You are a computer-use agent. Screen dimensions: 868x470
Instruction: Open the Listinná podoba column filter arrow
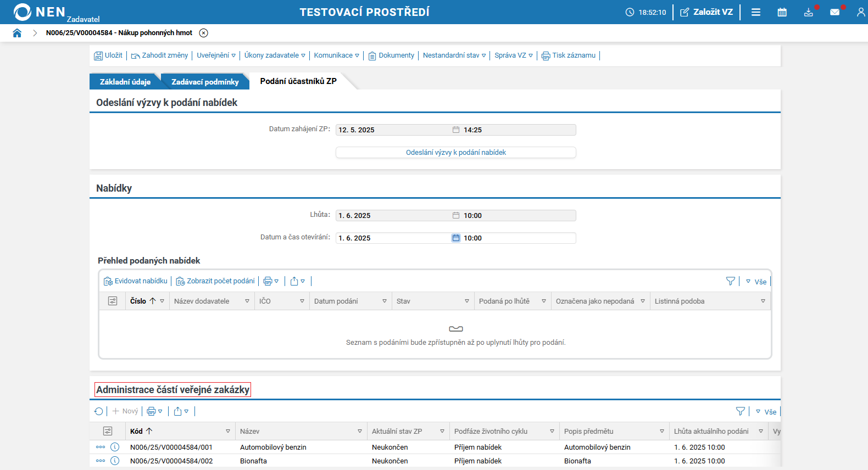pyautogui.click(x=763, y=301)
